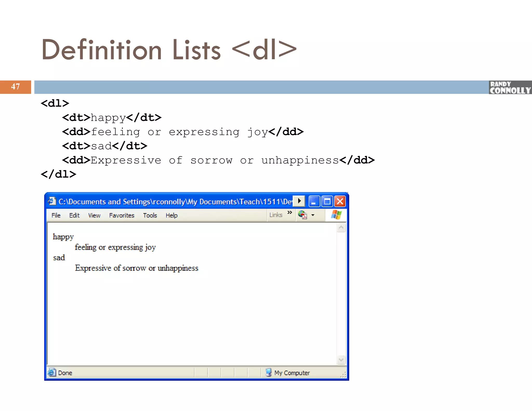Click the 'feeling or expressing joy' code line
Image resolution: width=532 pixels, height=411 pixels.
tap(183, 132)
